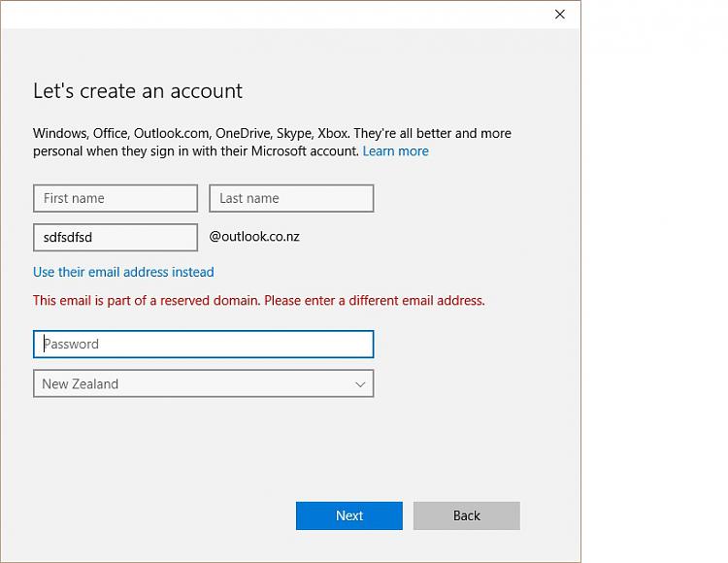
Task: Go Back to the previous step
Action: (x=467, y=515)
